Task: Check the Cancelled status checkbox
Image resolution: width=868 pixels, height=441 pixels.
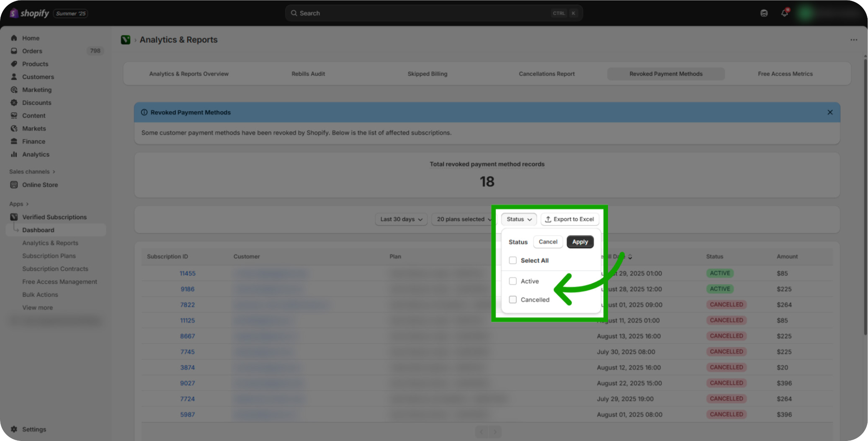Action: pos(513,300)
